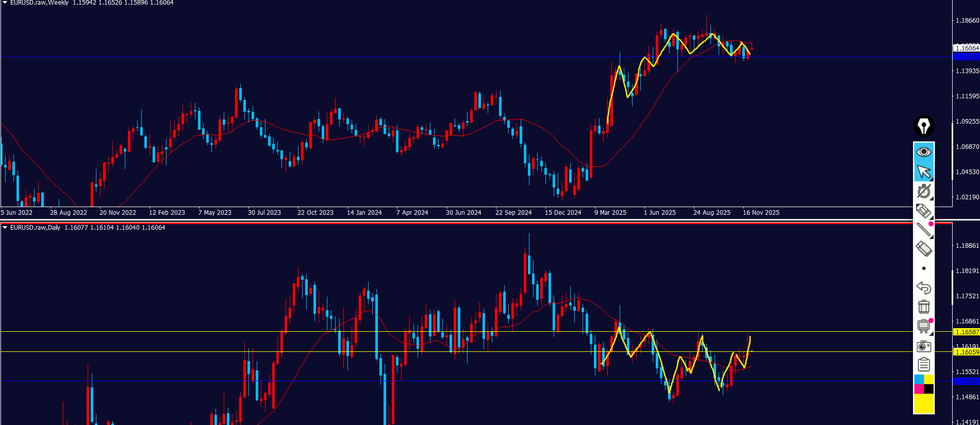Screen dimensions: 980x425
Task: Pick the cyan color swatch
Action: 919,380
